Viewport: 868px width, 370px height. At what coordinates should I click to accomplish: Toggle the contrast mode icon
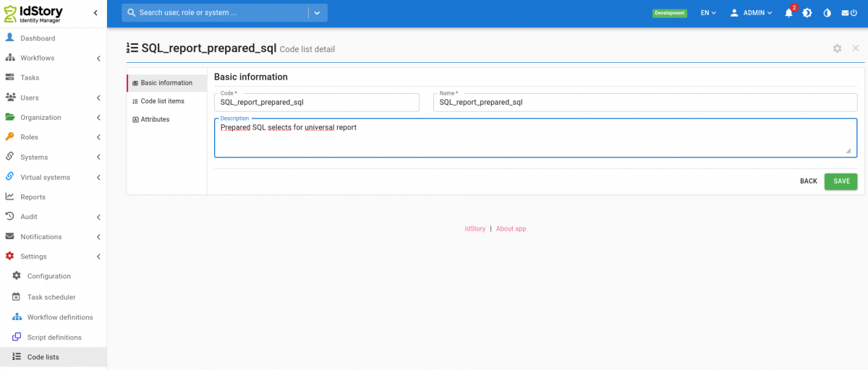point(827,13)
